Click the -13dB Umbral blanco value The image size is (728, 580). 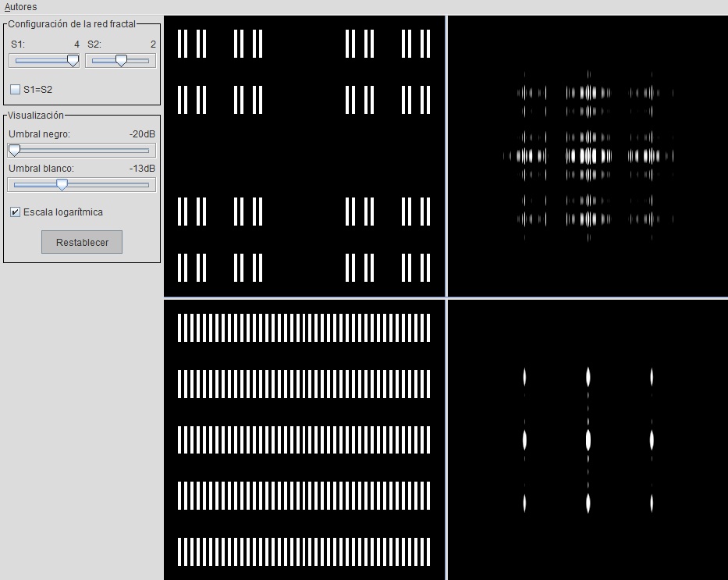click(142, 169)
